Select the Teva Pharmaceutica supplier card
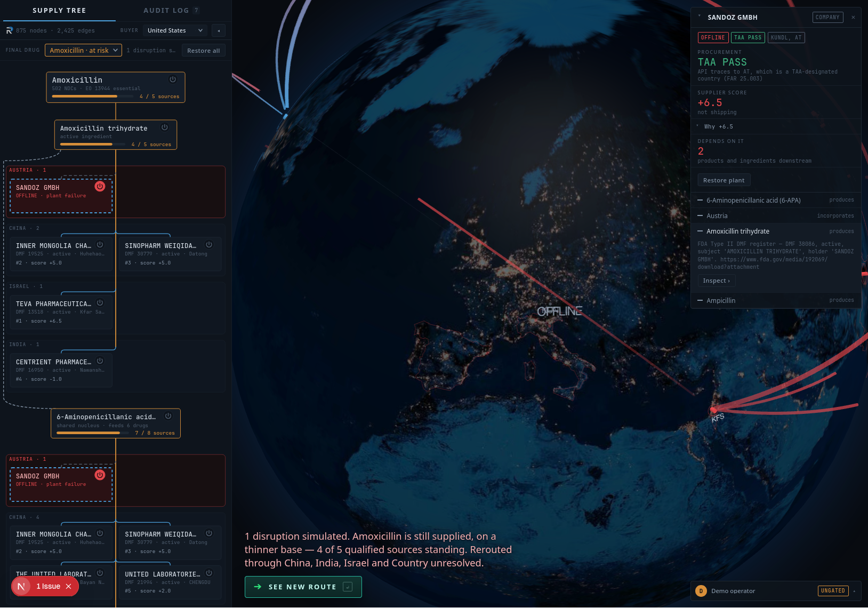The image size is (868, 608). (x=61, y=311)
